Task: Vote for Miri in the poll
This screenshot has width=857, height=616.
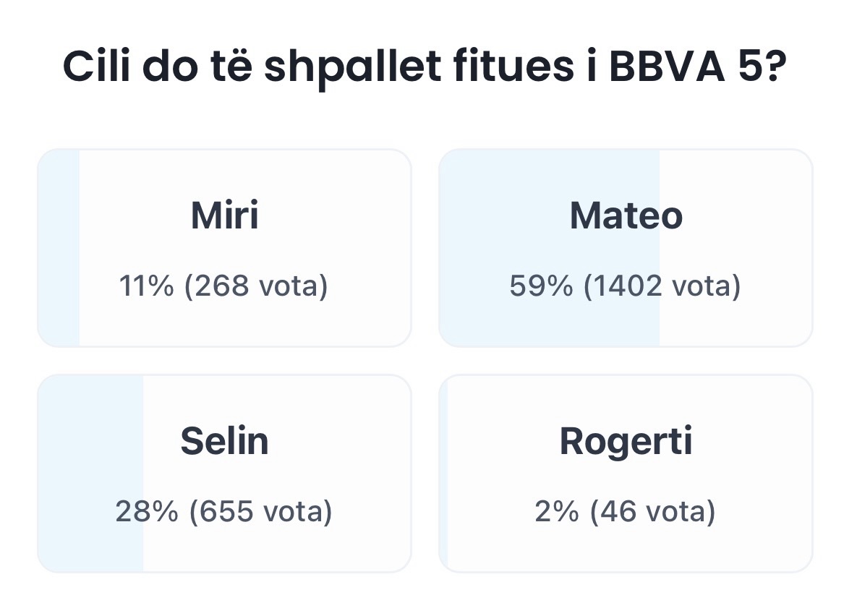Action: click(x=224, y=215)
